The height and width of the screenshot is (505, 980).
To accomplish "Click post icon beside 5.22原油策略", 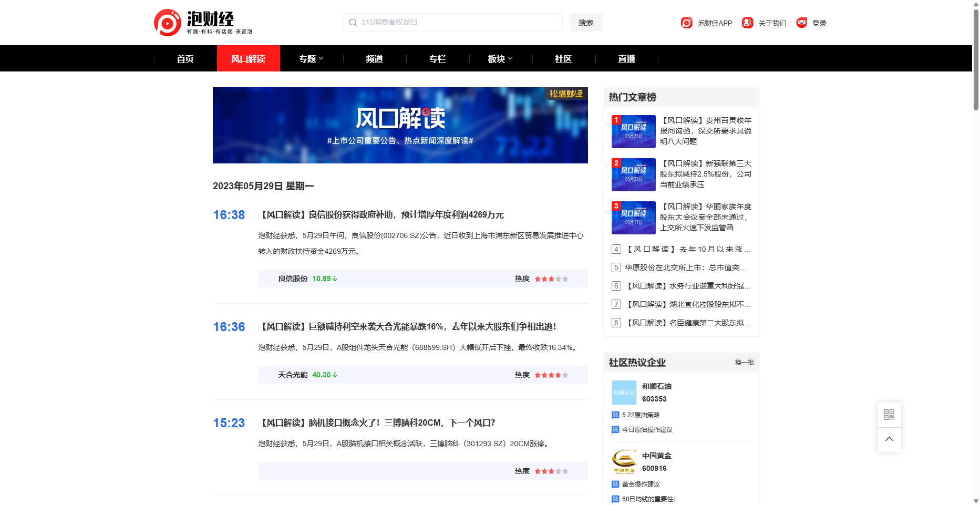I will pyautogui.click(x=615, y=415).
